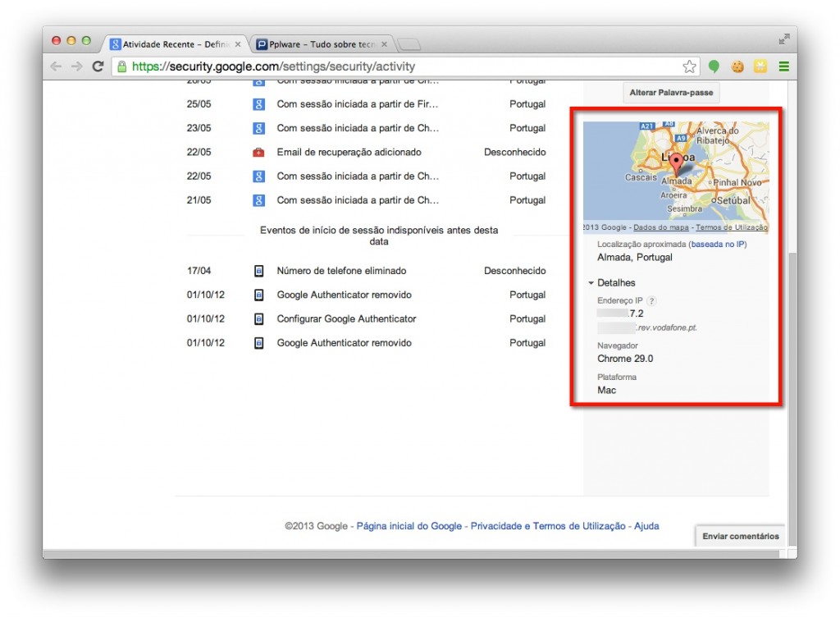Open the Ajuda footer link
This screenshot has width=840, height=618.
[x=646, y=526]
